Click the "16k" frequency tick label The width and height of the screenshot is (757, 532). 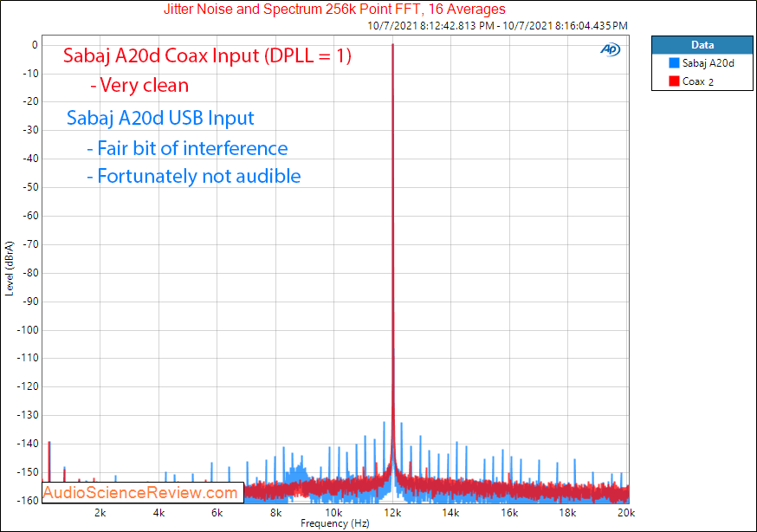(x=509, y=513)
